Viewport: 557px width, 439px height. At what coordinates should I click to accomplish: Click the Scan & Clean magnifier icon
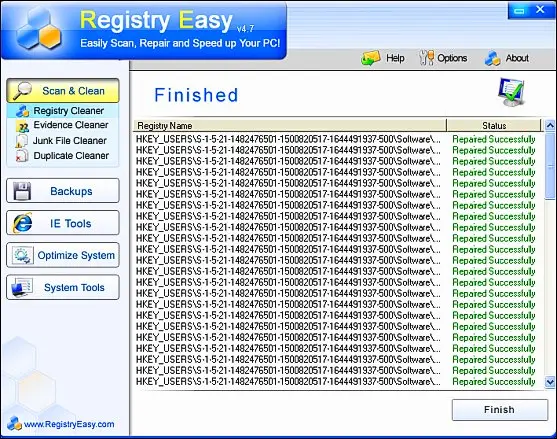click(22, 91)
